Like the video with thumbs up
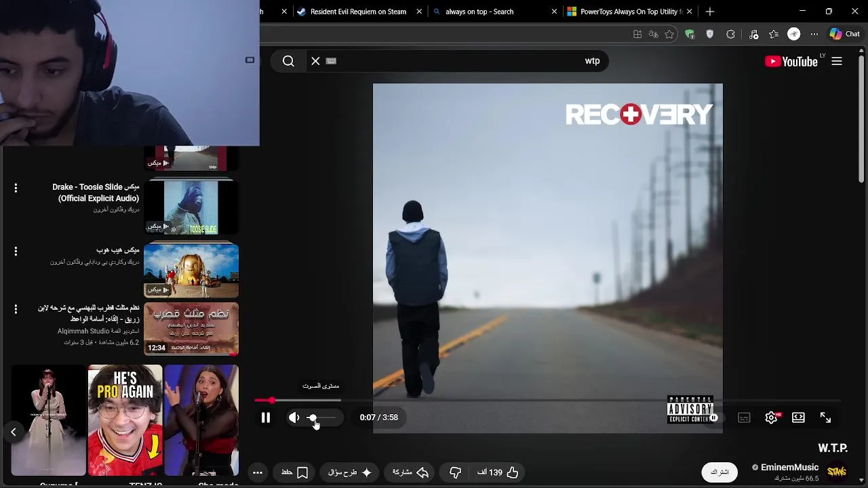The width and height of the screenshot is (868, 488). pyautogui.click(x=512, y=472)
